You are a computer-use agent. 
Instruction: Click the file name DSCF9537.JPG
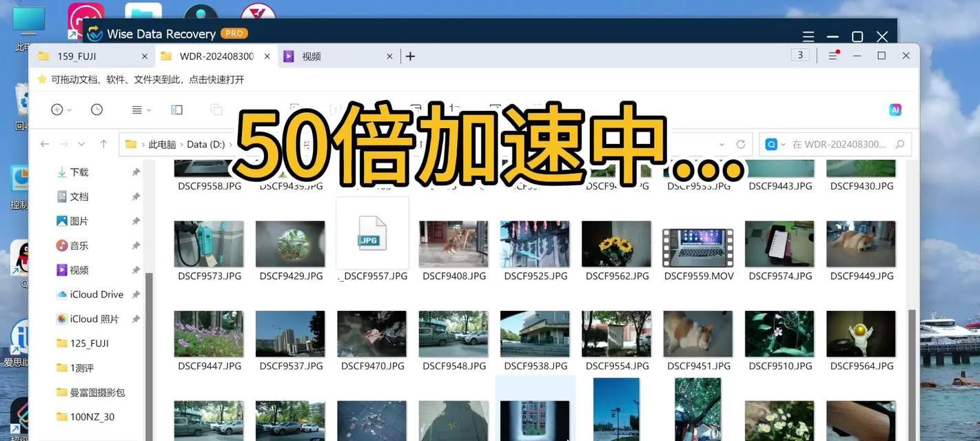292,366
